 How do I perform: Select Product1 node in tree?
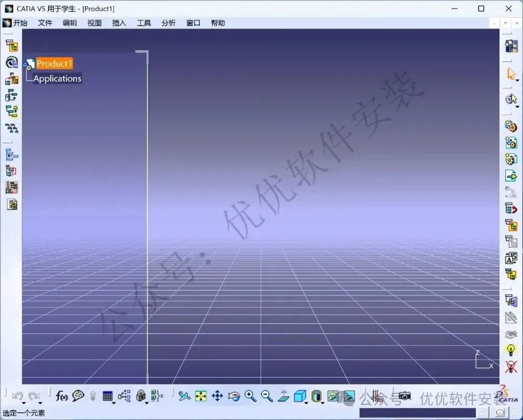tap(54, 63)
